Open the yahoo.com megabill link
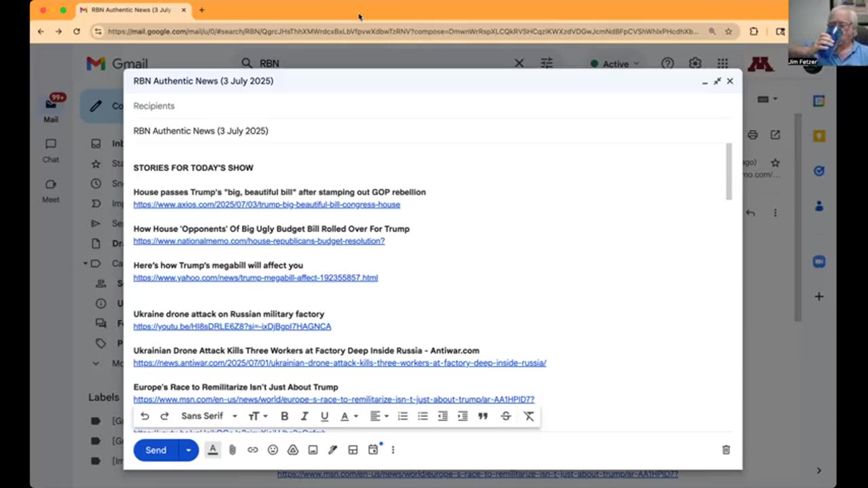The image size is (868, 488). (256, 278)
